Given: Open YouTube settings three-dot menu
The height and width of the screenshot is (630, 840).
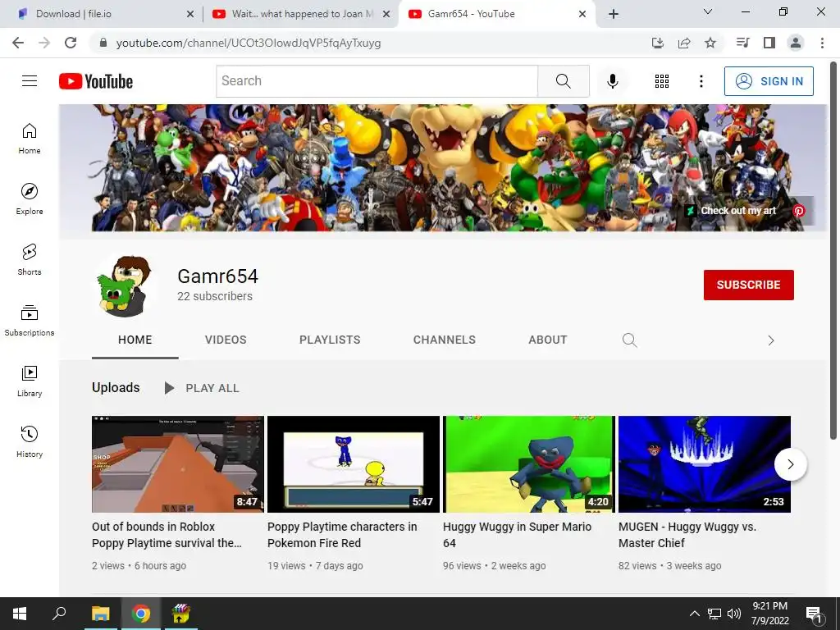Looking at the screenshot, I should tap(701, 81).
